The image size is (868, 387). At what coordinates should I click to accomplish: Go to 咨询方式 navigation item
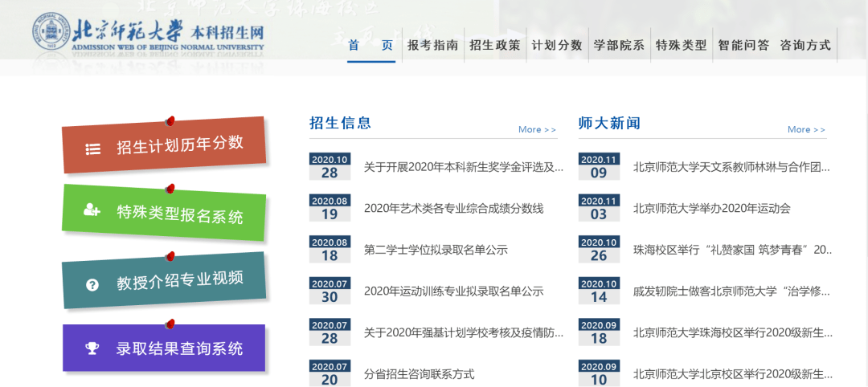click(805, 45)
